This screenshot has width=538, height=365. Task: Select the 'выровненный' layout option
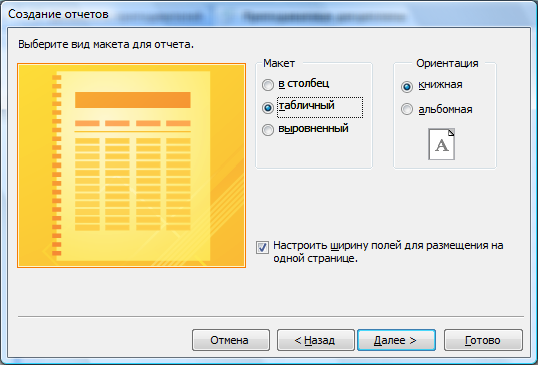268,130
